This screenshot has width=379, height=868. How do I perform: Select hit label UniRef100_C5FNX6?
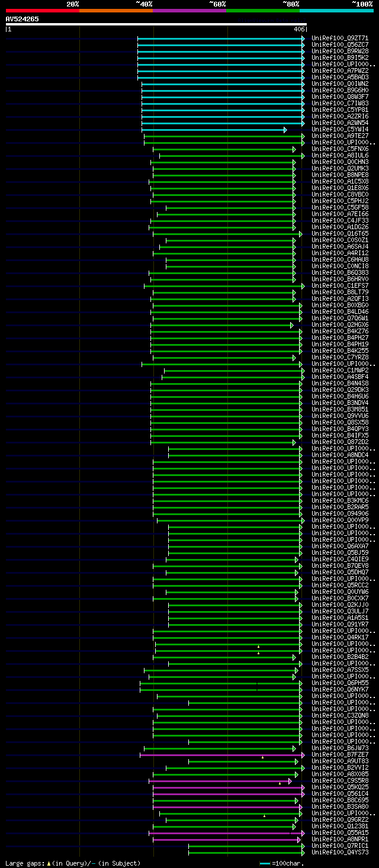click(x=340, y=149)
